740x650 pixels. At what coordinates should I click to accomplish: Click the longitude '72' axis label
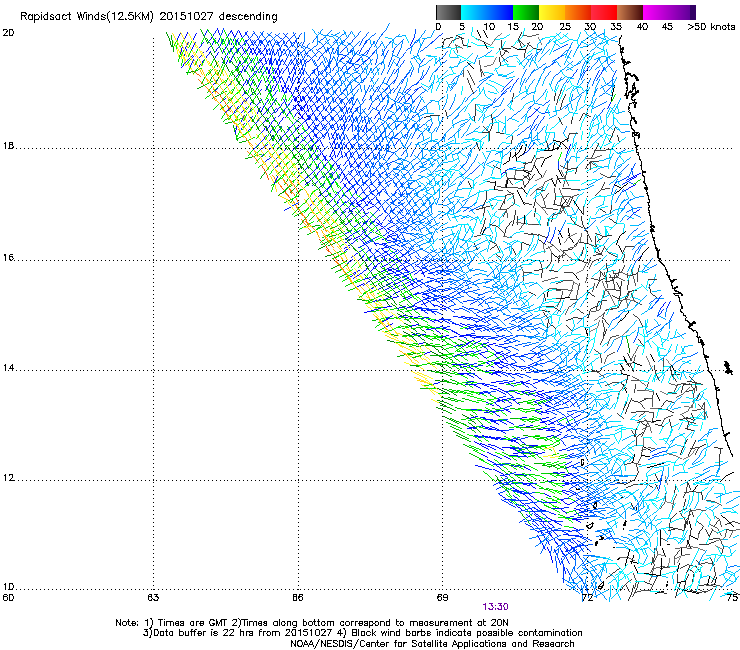[x=587, y=598]
